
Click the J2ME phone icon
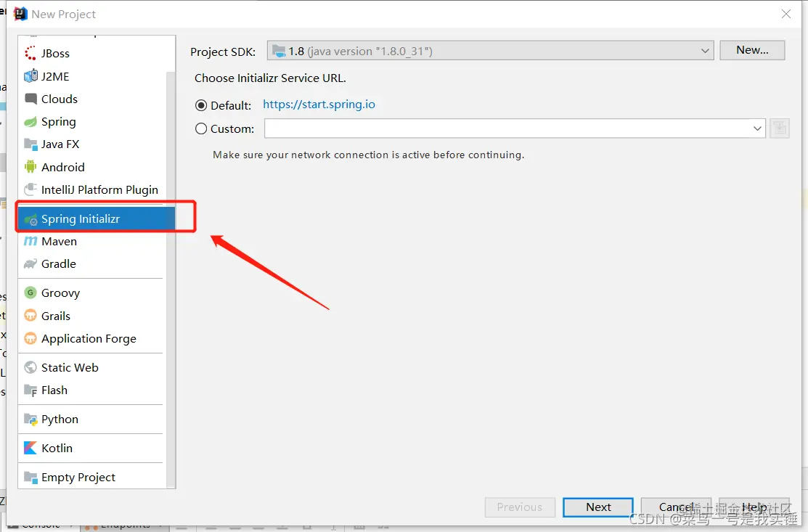[30, 76]
